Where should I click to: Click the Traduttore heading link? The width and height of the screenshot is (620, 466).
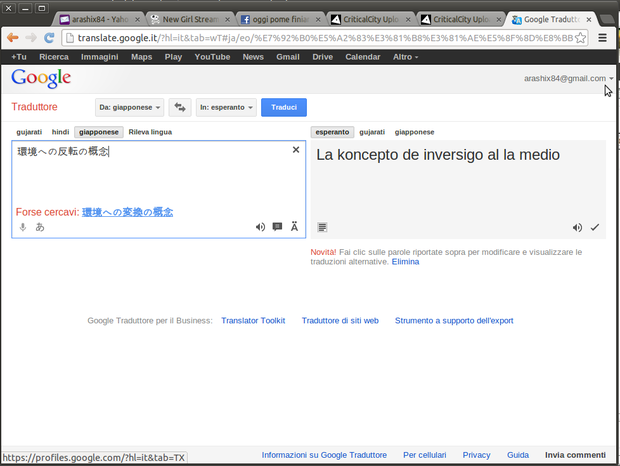pyautogui.click(x=34, y=107)
